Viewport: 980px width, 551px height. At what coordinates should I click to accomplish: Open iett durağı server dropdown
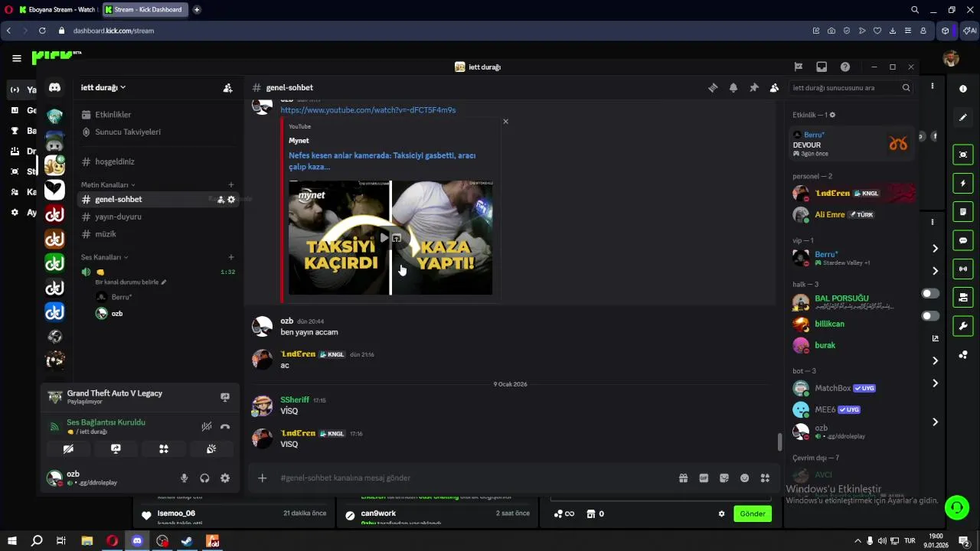(x=103, y=88)
